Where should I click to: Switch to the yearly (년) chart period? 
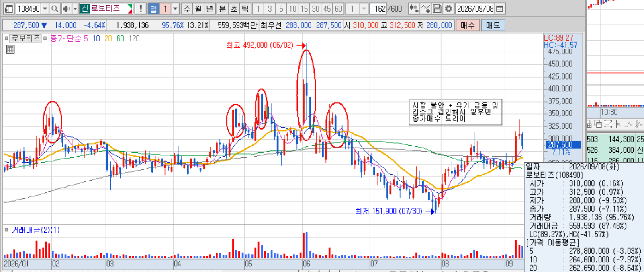[x=210, y=8]
